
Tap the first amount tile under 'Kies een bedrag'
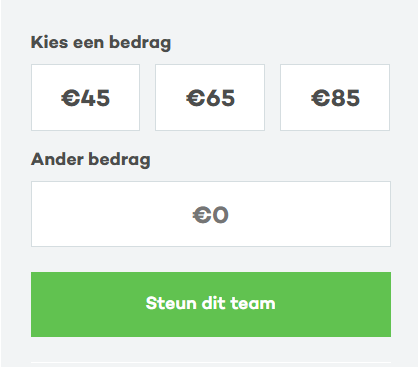[85, 97]
